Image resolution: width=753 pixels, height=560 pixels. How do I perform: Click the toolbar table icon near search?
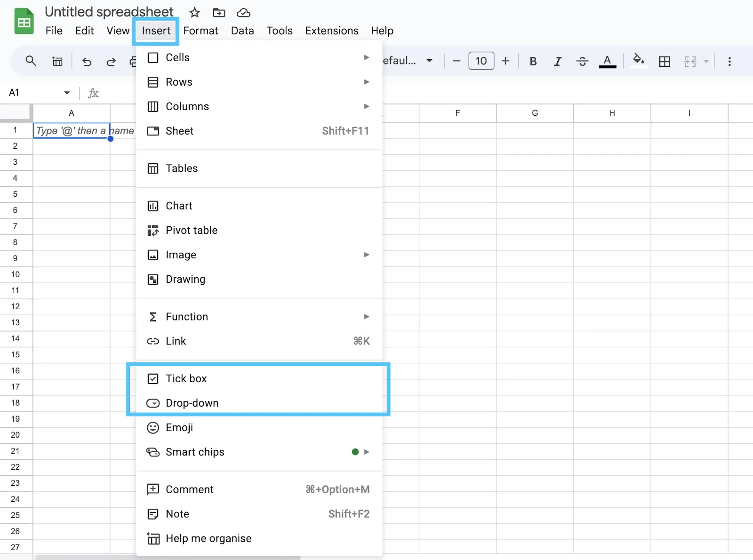[57, 62]
